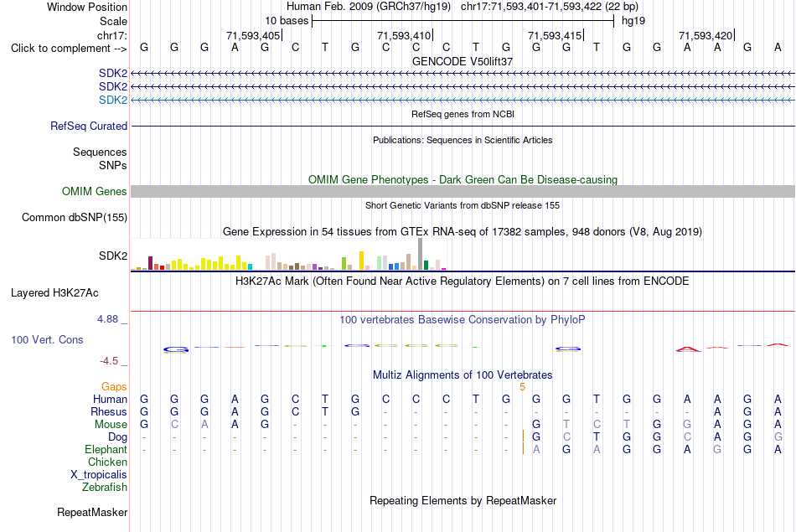796x532 pixels.
Task: Click the RepeatMasker track label
Action: click(x=92, y=512)
